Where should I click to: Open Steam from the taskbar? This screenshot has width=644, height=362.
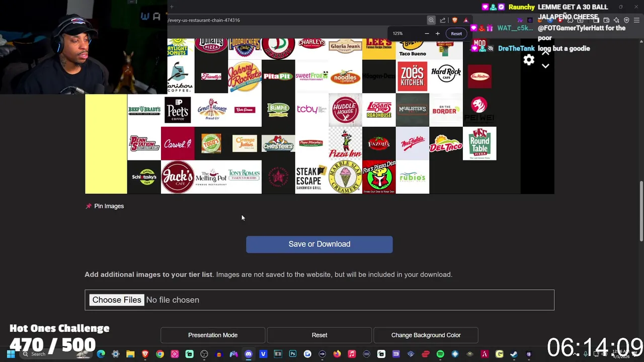point(514,354)
